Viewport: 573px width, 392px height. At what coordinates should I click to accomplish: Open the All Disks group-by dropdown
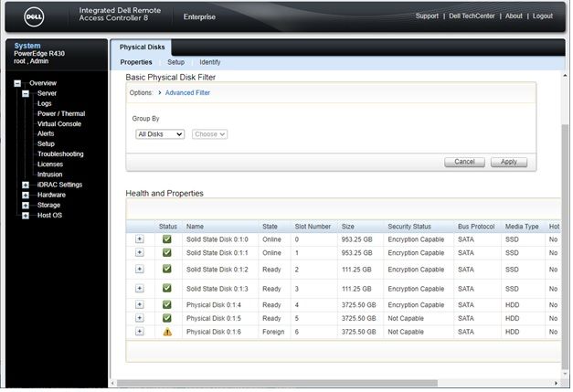(x=160, y=134)
